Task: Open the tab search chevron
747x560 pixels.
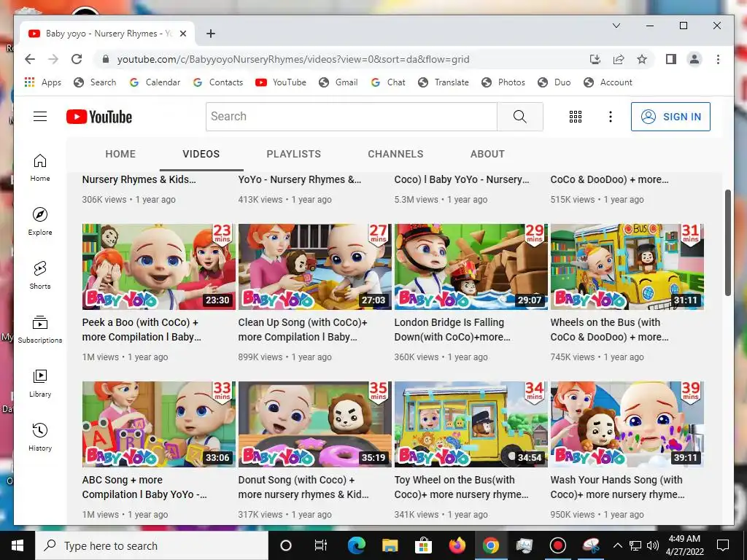Action: pyautogui.click(x=616, y=26)
